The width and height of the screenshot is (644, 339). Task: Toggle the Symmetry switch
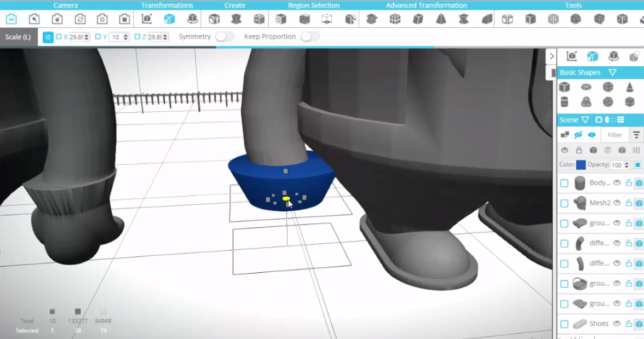[x=225, y=37]
